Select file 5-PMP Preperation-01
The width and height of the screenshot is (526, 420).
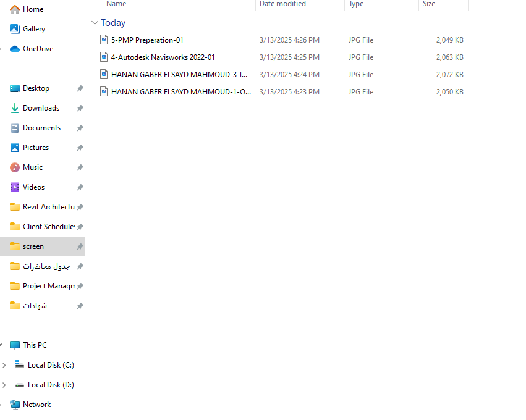(x=147, y=40)
